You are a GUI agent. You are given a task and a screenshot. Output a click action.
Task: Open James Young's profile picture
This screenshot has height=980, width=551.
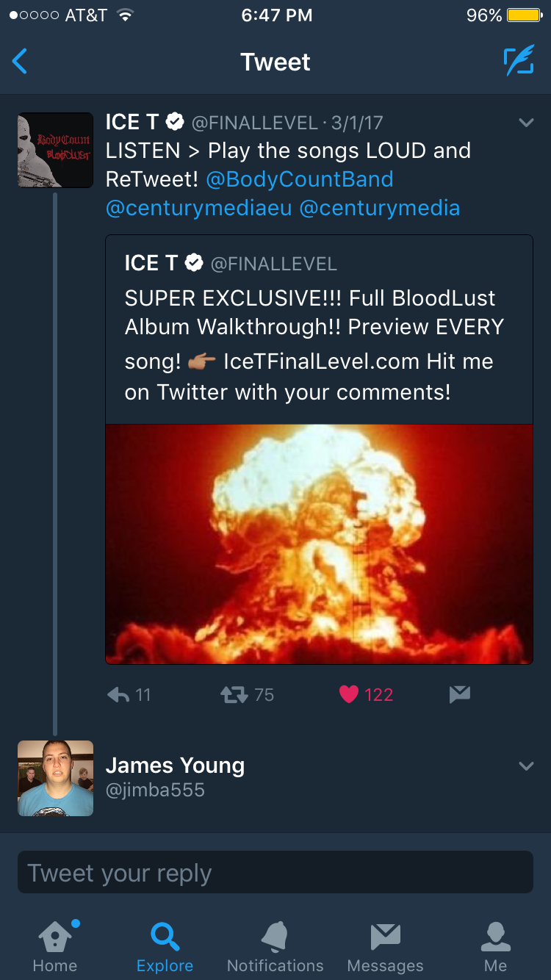coord(56,778)
